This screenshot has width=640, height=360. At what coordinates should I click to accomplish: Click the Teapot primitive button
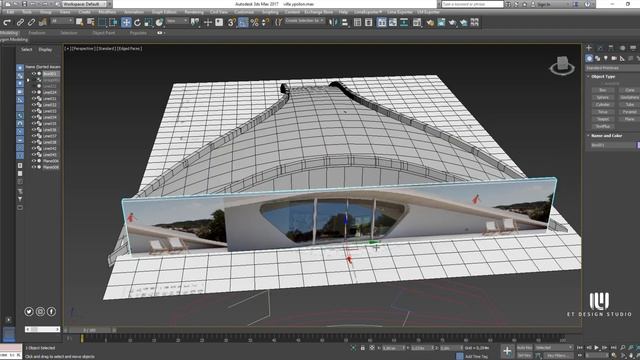[x=602, y=119]
